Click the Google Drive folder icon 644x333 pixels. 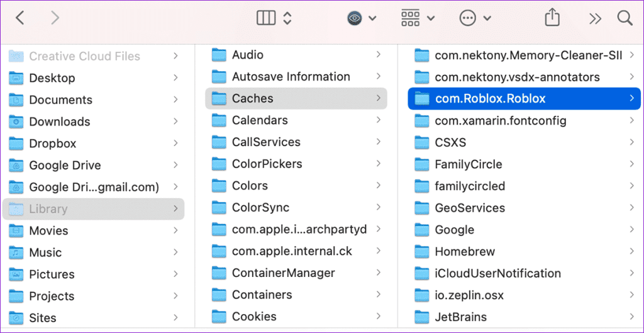pos(16,166)
